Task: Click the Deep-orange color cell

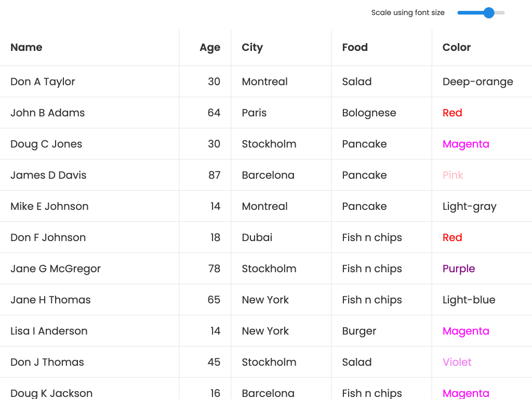Action: coord(477,82)
